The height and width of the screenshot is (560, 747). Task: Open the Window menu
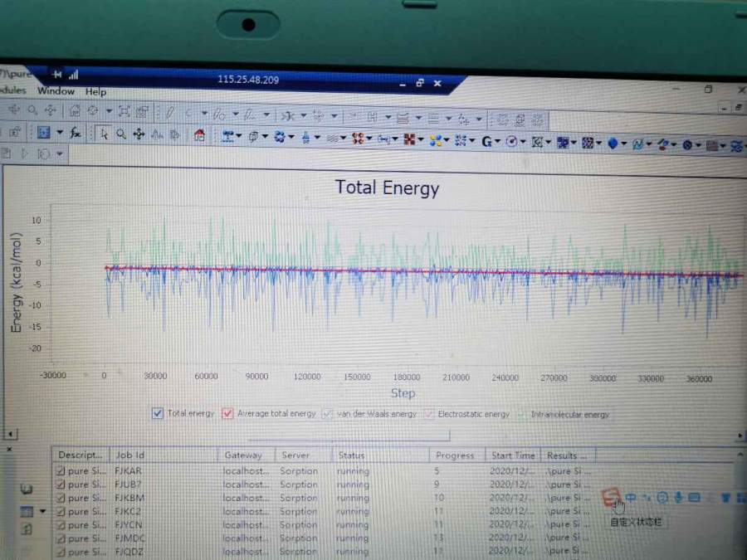(56, 91)
